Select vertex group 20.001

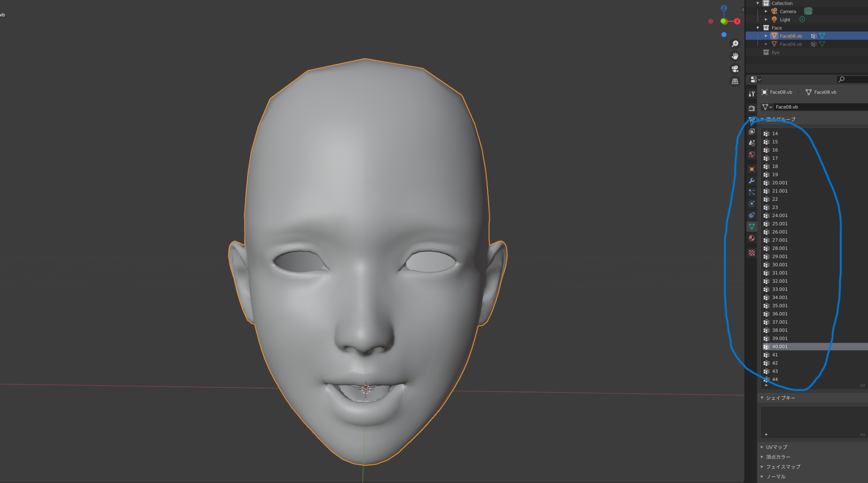click(815, 183)
